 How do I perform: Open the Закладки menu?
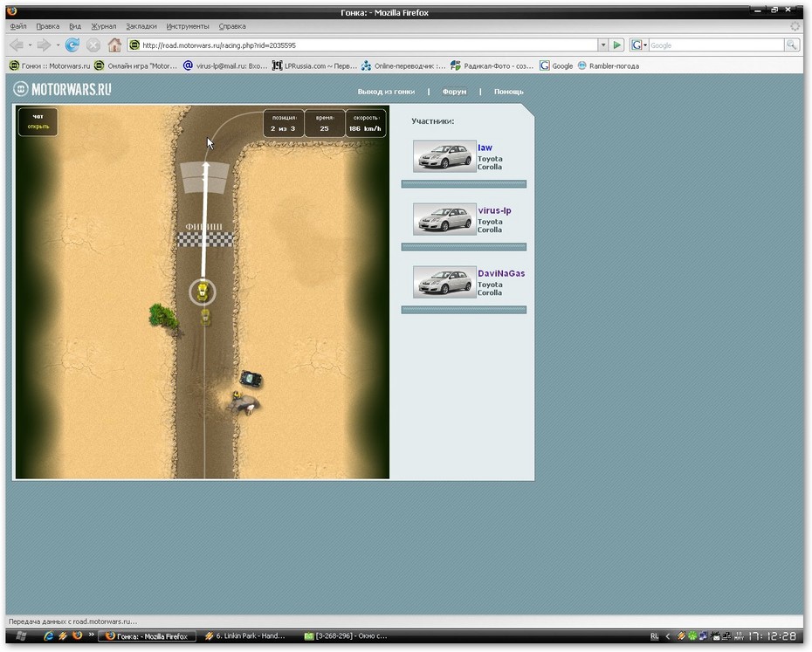pyautogui.click(x=141, y=26)
